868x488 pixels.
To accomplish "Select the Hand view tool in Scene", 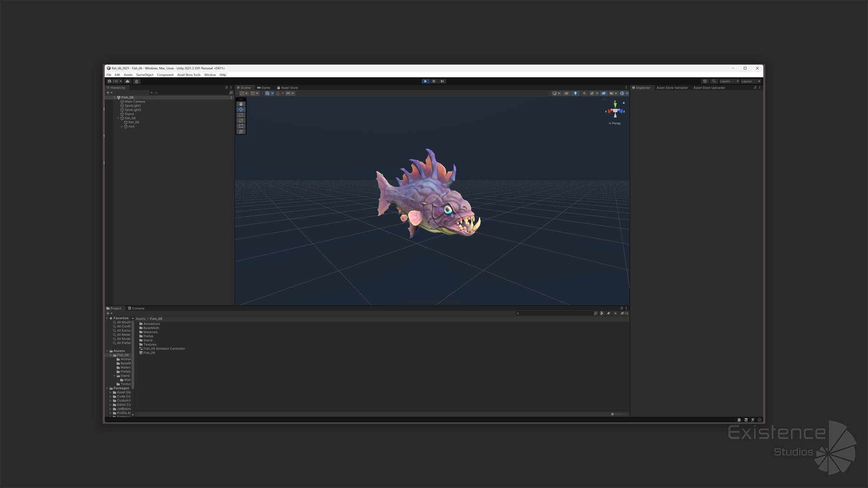I will 241,104.
